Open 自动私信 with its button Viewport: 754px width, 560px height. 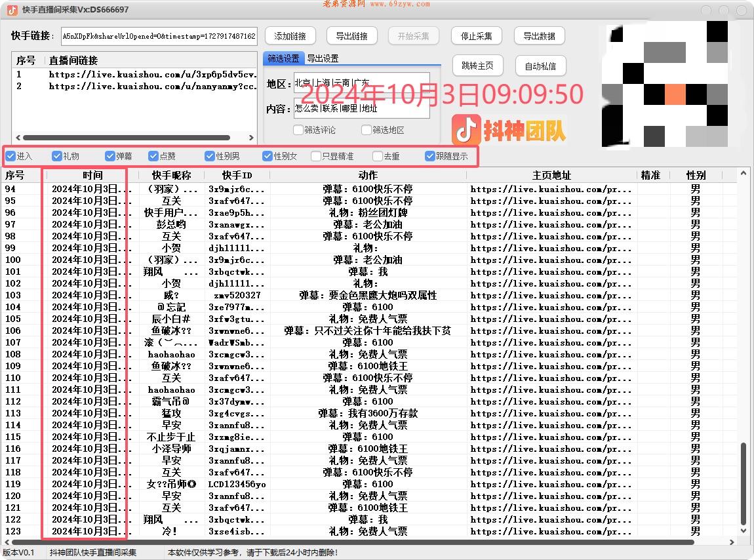(x=540, y=66)
